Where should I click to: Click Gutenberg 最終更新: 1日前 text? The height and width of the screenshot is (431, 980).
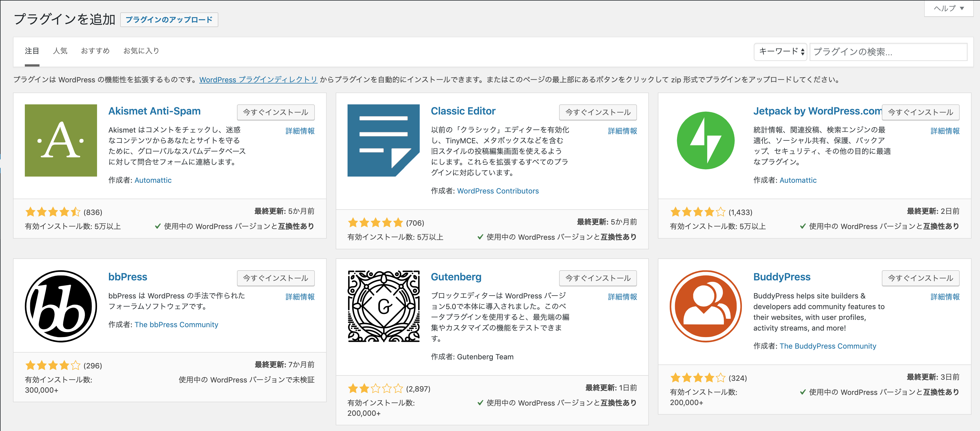coord(611,388)
